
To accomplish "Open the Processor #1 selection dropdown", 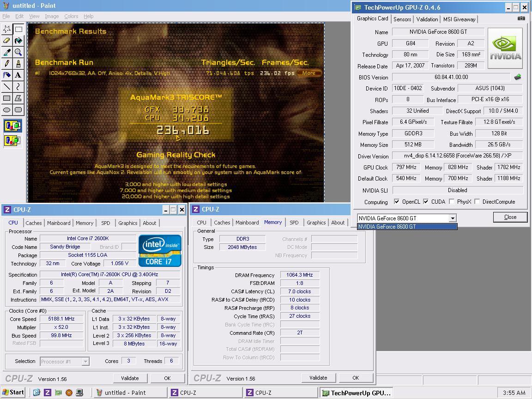I will [x=85, y=362].
